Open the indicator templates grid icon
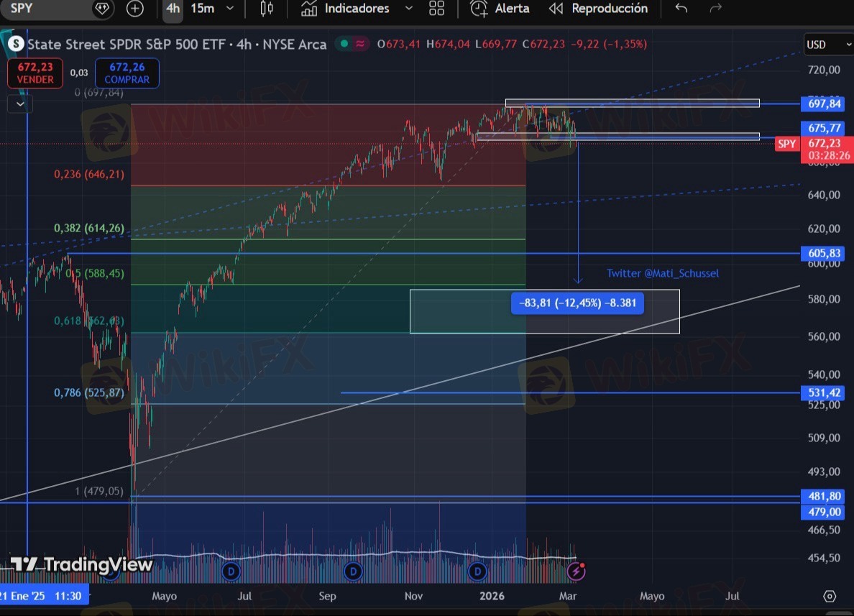The image size is (854, 616). [x=436, y=8]
